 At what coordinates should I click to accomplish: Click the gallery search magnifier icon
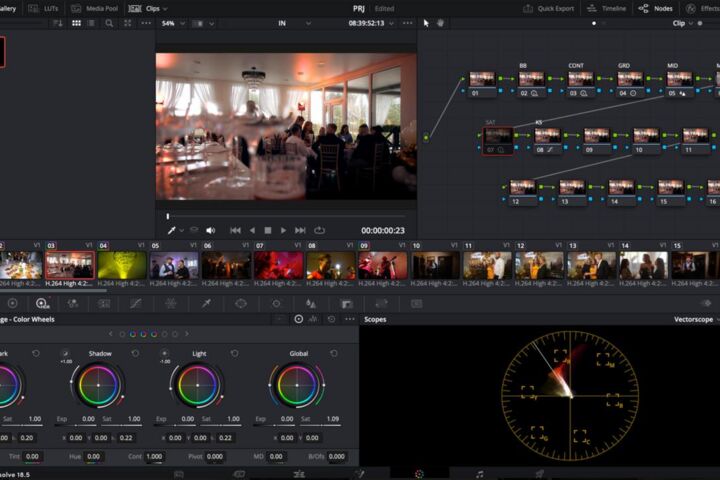pos(109,23)
